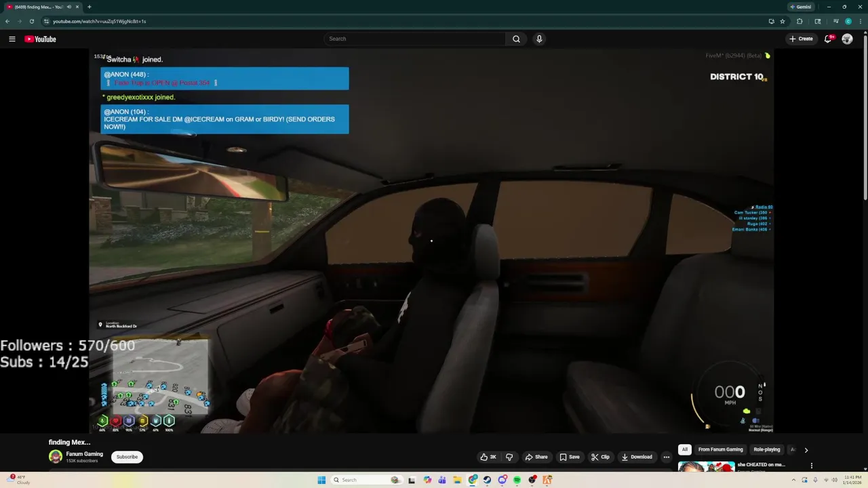Open Chrome three-dot menu

pos(859,21)
